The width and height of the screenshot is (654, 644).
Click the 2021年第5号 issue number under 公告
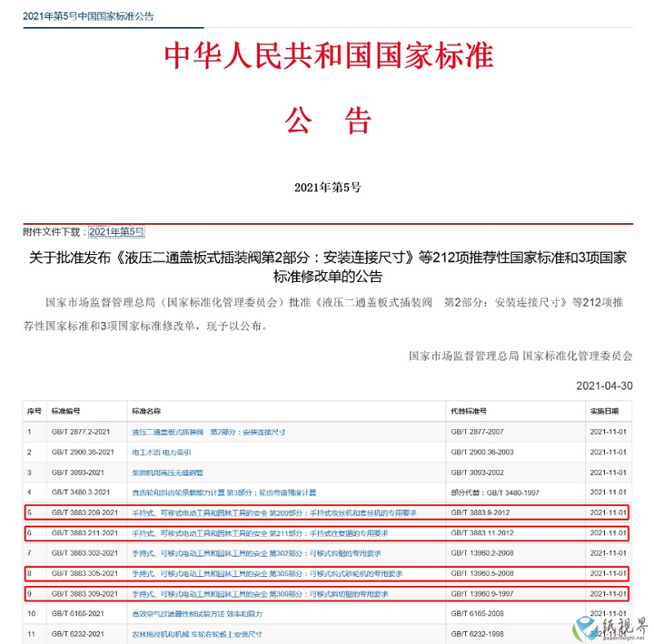pos(328,188)
